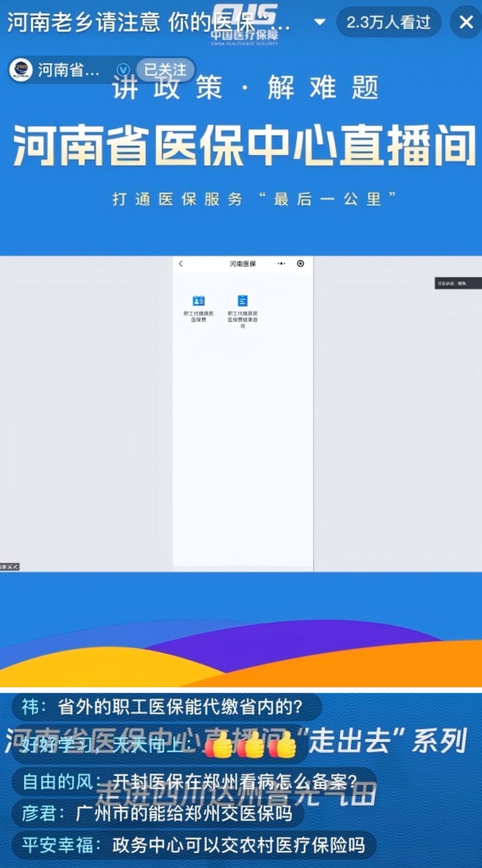
Task: Tap the blue verified badge next to 河南省
Action: pyautogui.click(x=123, y=70)
